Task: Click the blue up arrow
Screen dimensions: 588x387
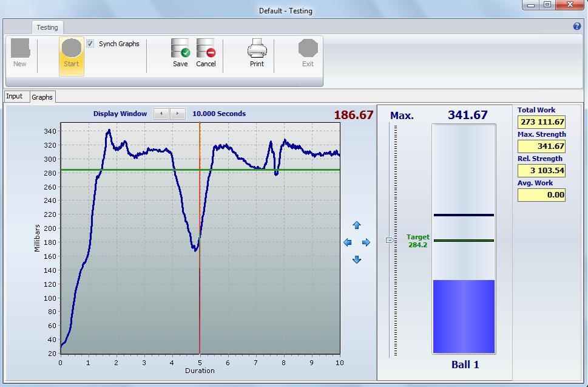Action: point(357,225)
